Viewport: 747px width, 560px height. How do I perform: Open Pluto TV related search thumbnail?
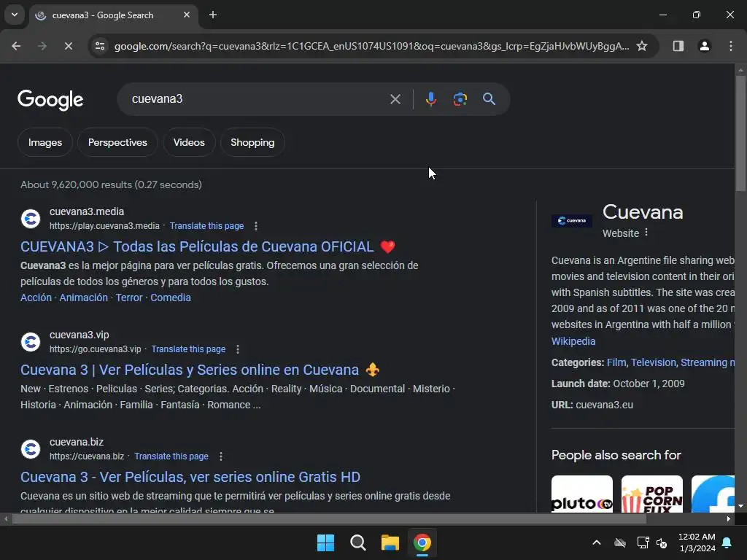(581, 494)
